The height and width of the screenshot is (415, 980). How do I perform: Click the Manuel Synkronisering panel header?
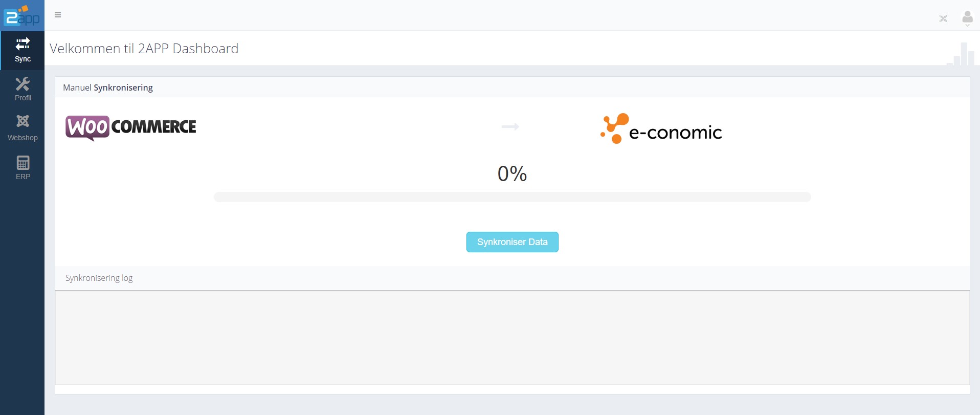click(x=108, y=88)
